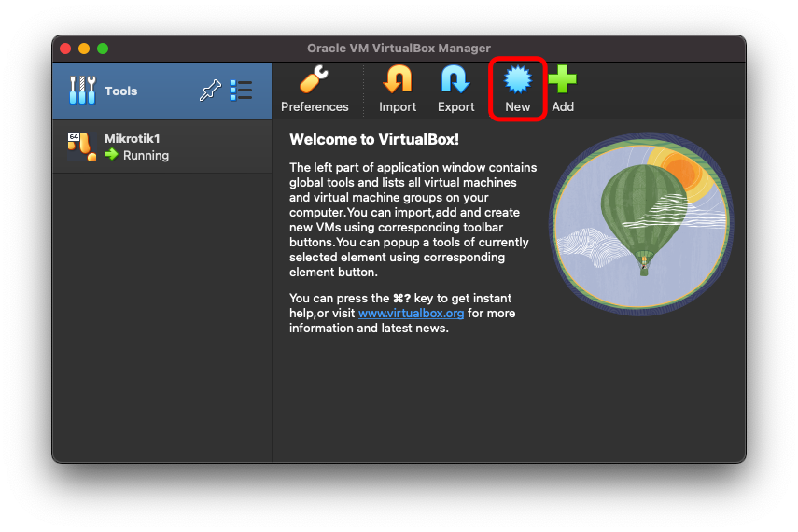
Task: Select the Tools label in sidebar
Action: [x=121, y=91]
